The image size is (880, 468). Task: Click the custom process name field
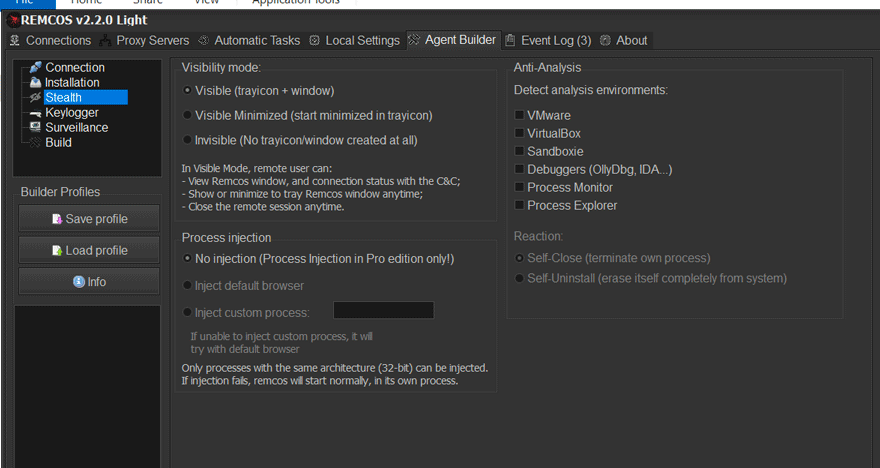pyautogui.click(x=383, y=310)
